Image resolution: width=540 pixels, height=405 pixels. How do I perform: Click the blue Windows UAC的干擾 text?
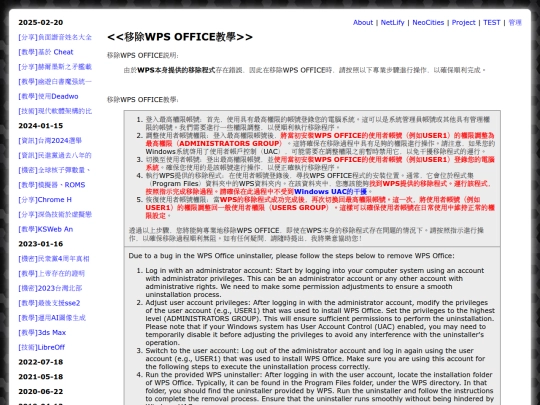pos(330,192)
